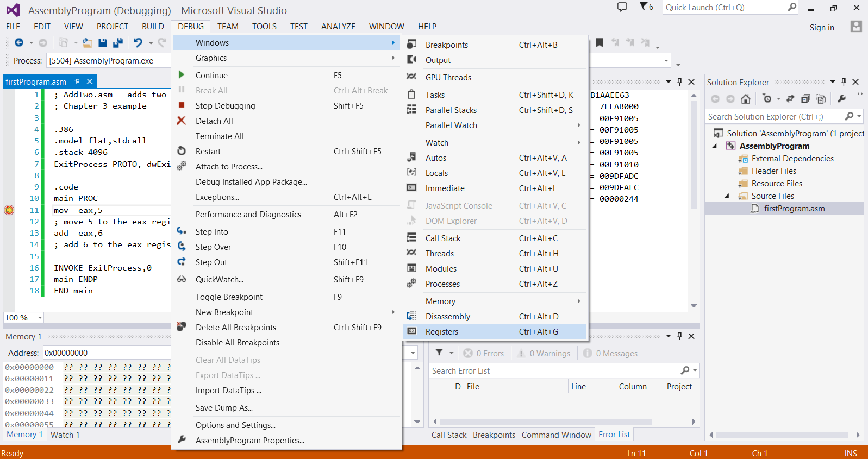
Task: Pin the firstProgram.asm tab
Action: pyautogui.click(x=77, y=81)
